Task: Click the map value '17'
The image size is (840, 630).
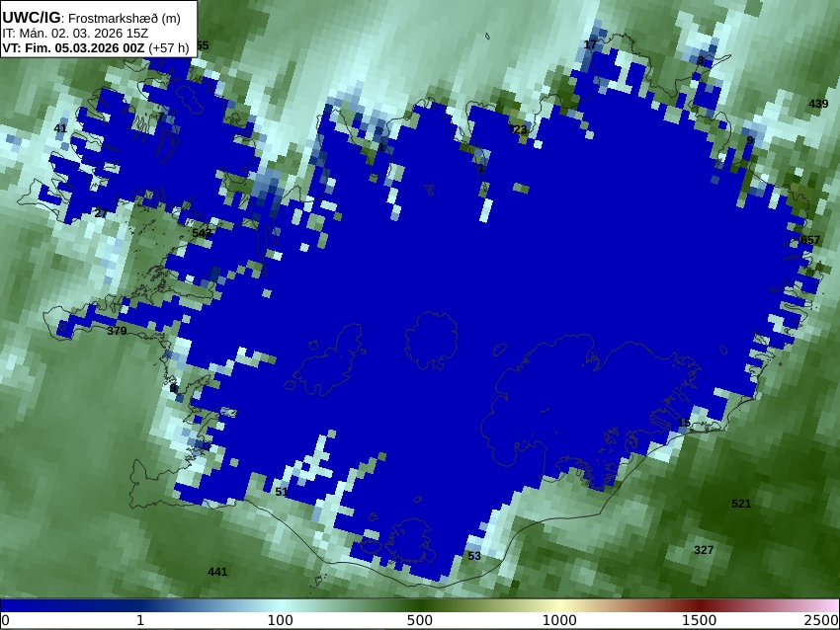Action: click(x=590, y=44)
